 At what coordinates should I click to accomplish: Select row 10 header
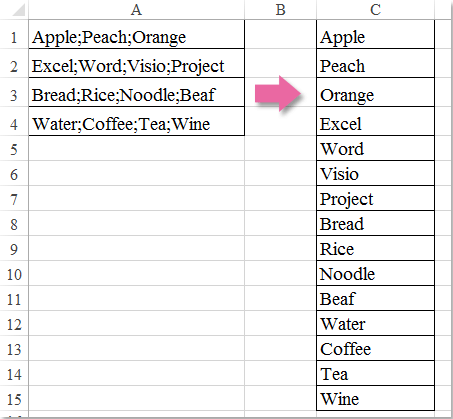14,273
